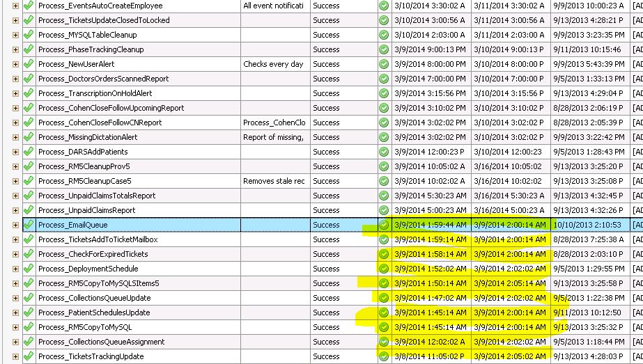
Task: Expand the Process_EventsAutoCreateEmployee row
Action: (x=15, y=6)
